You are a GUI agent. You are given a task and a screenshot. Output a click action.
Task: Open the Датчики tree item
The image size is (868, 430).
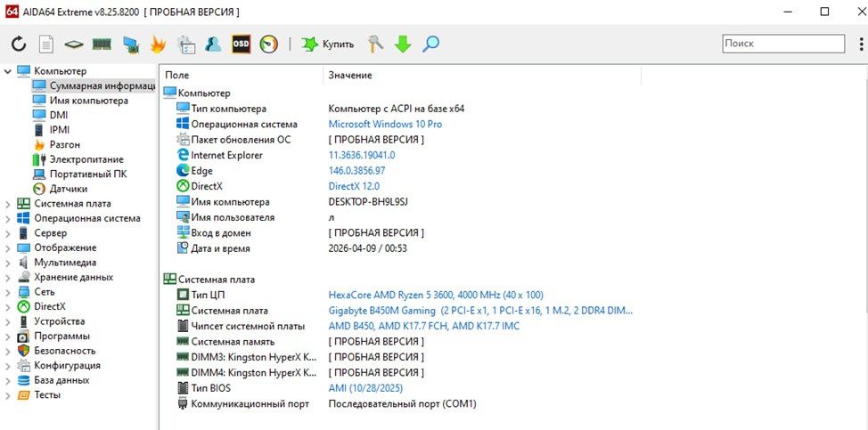coord(60,189)
